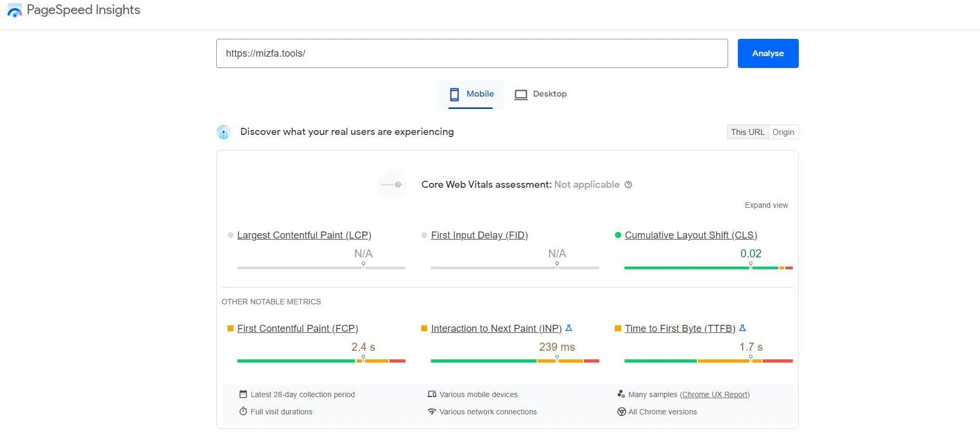The width and height of the screenshot is (980, 436).
Task: Click the INP distribution bar
Action: (515, 361)
